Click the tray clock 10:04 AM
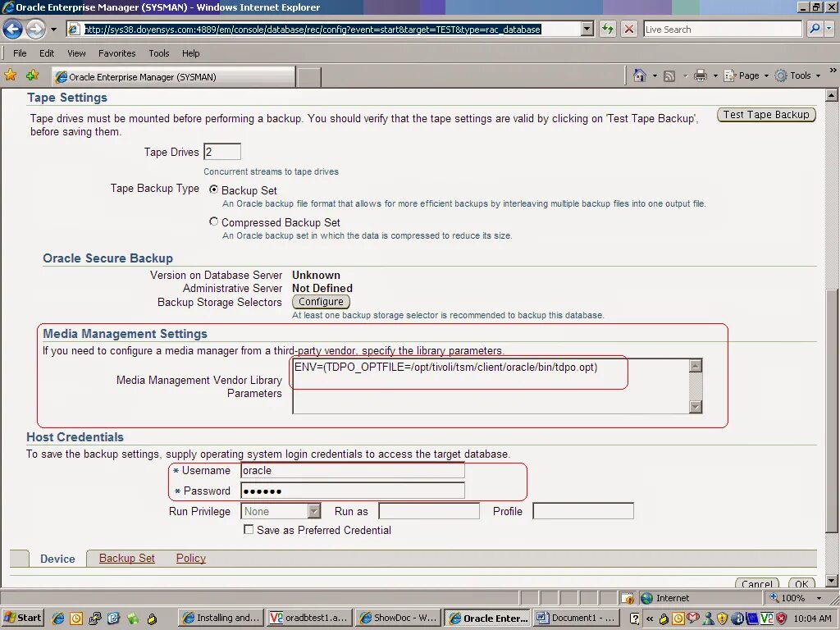The image size is (840, 630). click(813, 619)
